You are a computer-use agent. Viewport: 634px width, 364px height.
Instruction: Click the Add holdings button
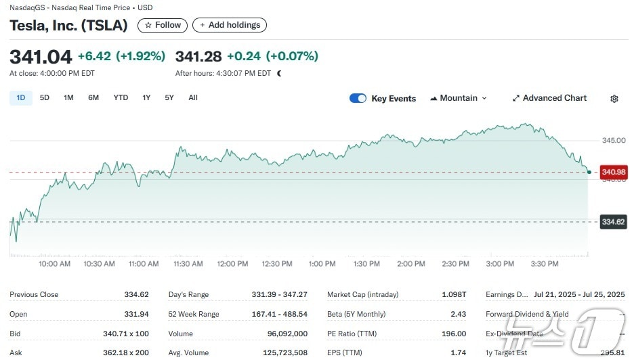(x=230, y=25)
